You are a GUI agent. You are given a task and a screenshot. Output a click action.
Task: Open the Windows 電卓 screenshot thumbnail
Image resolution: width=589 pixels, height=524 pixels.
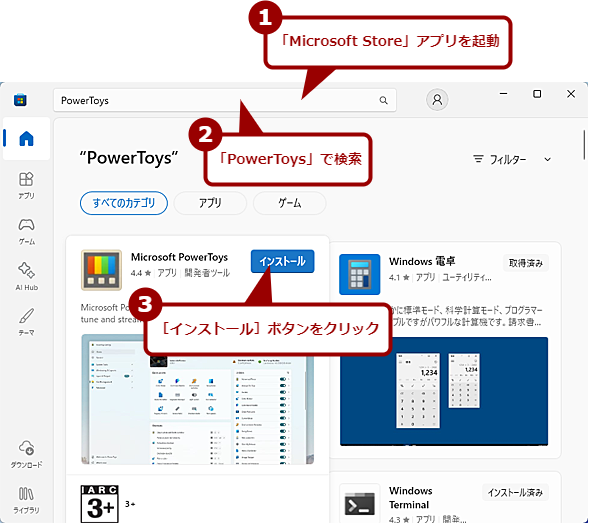point(444,391)
